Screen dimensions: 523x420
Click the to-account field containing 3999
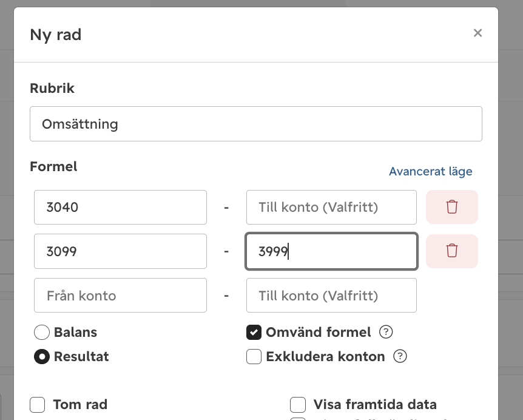pyautogui.click(x=331, y=251)
